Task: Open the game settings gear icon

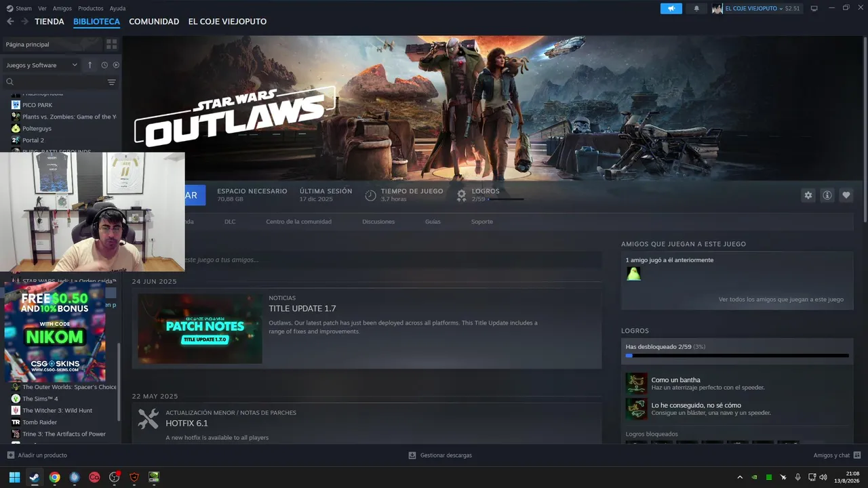Action: point(808,195)
